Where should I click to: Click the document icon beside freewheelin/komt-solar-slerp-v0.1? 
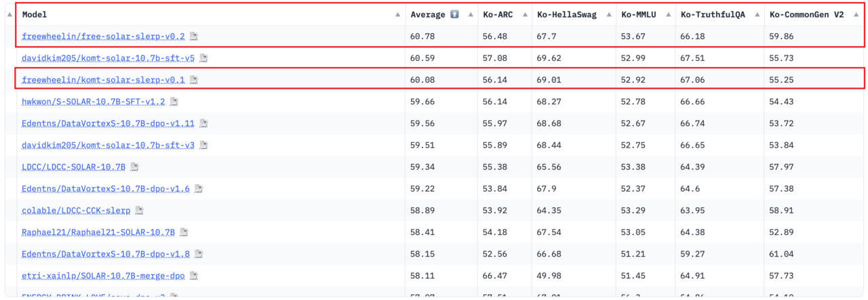(x=194, y=80)
